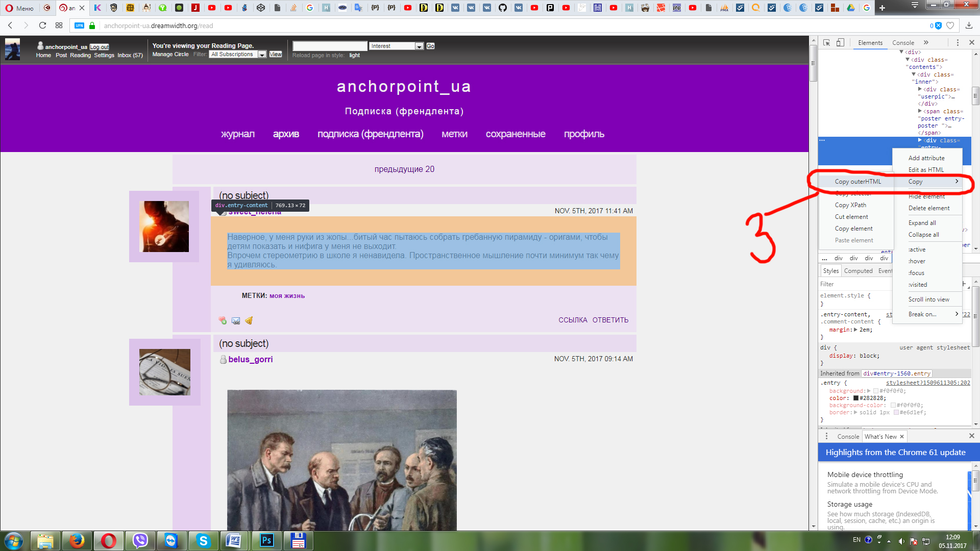Image resolution: width=980 pixels, height=551 pixels.
Task: Collapse the div class inner node
Action: [x=914, y=74]
